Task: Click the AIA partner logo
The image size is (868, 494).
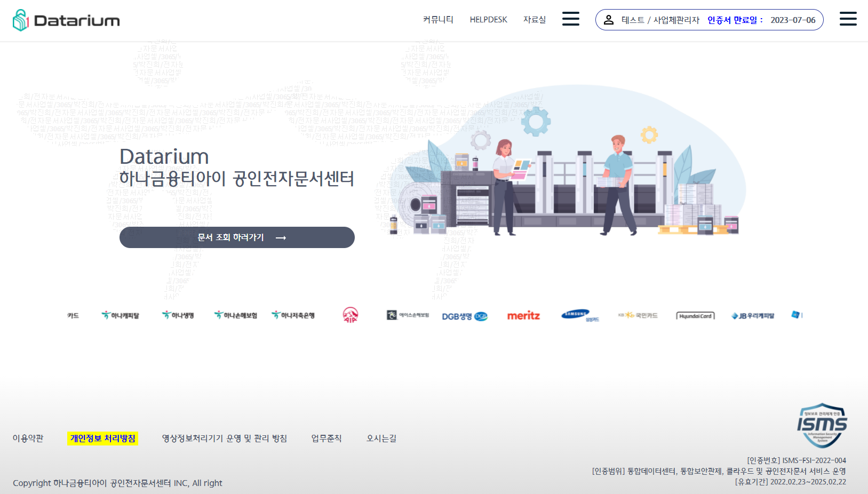Action: coord(350,315)
